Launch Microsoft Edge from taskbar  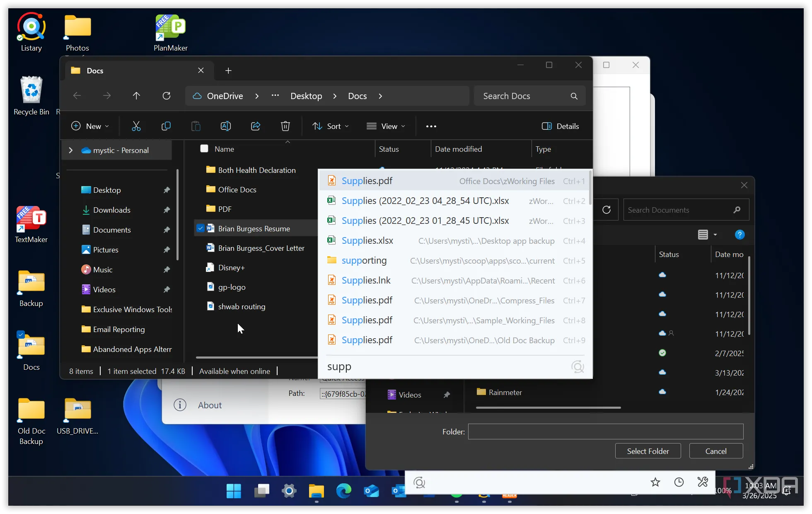pyautogui.click(x=344, y=491)
